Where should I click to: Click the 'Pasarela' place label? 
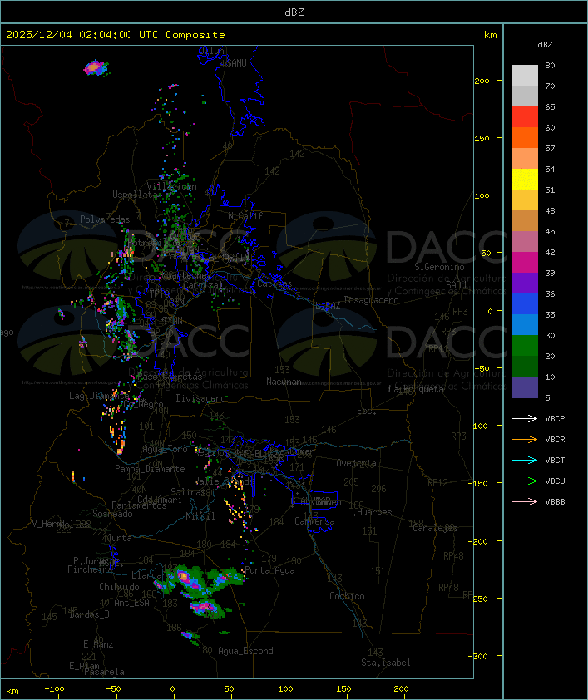[x=104, y=672]
